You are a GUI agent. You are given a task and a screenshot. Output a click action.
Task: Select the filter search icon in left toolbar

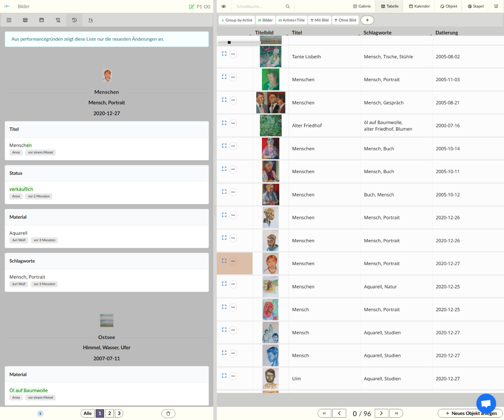coord(58,20)
